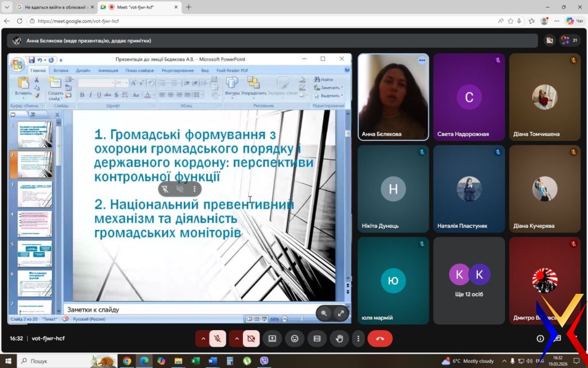Image resolution: width=588 pixels, height=368 pixels.
Task: Open the three-dot more options menu
Action: pos(358,339)
